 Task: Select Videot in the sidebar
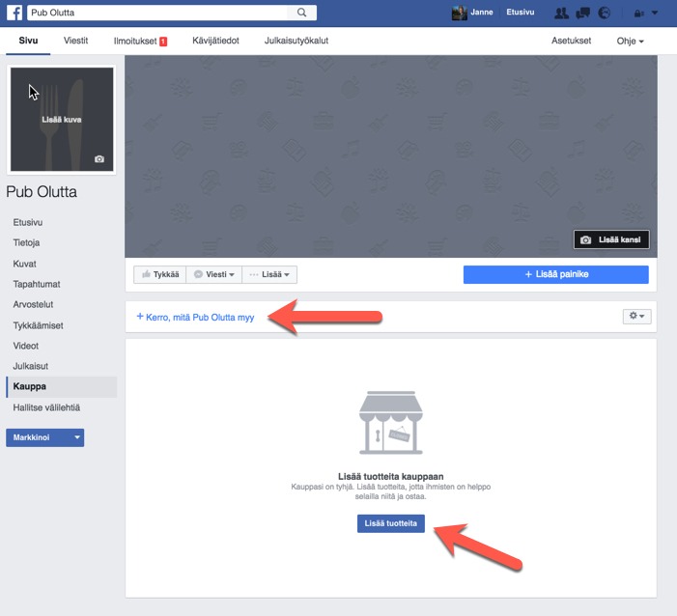click(26, 346)
